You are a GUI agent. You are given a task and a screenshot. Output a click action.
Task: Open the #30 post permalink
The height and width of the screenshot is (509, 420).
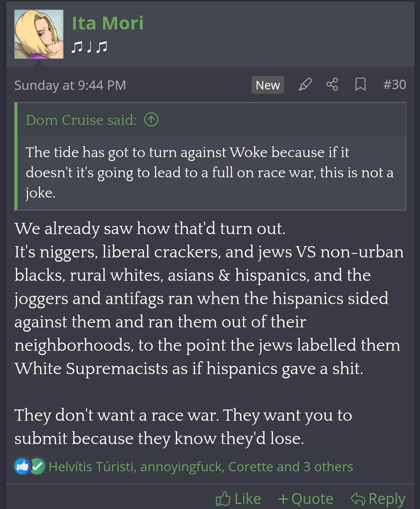click(x=394, y=84)
